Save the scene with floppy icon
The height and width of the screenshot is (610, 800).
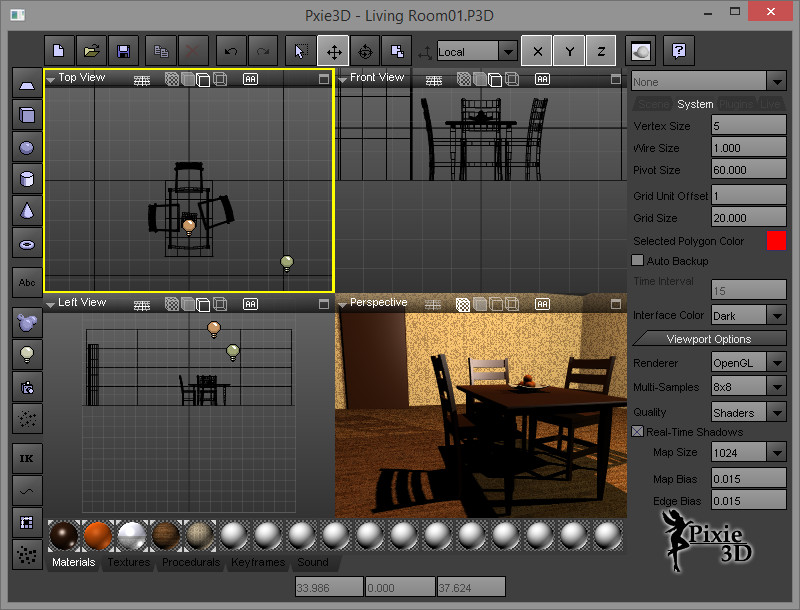pos(123,51)
